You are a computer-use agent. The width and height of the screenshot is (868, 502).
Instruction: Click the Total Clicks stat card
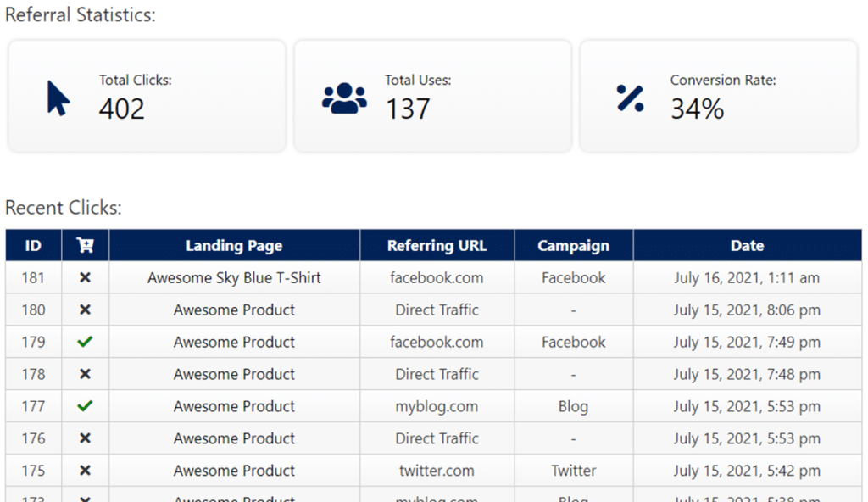146,95
